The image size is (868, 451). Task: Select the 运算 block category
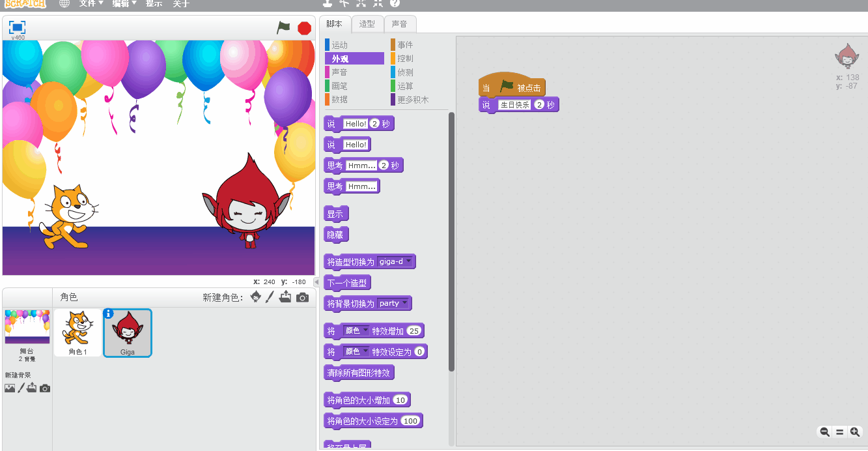tap(419, 86)
